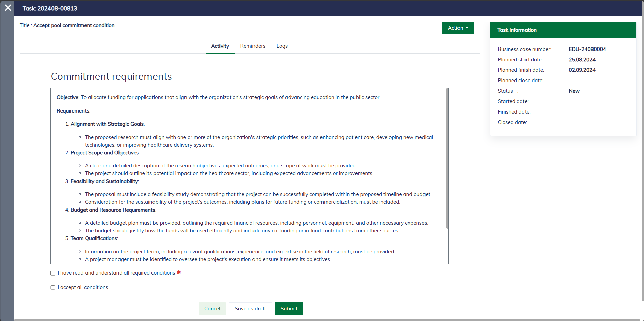Viewport: 644px width, 321px height.
Task: Open the Action dropdown menu
Action: pos(458,28)
